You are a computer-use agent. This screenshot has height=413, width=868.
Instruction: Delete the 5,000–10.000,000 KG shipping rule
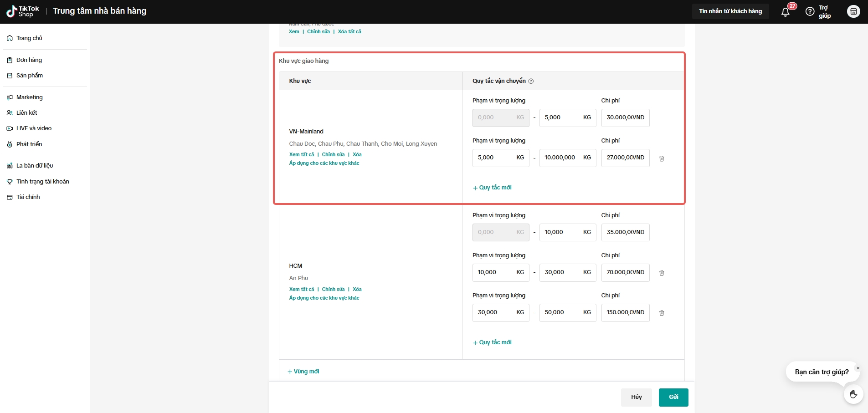(x=662, y=158)
